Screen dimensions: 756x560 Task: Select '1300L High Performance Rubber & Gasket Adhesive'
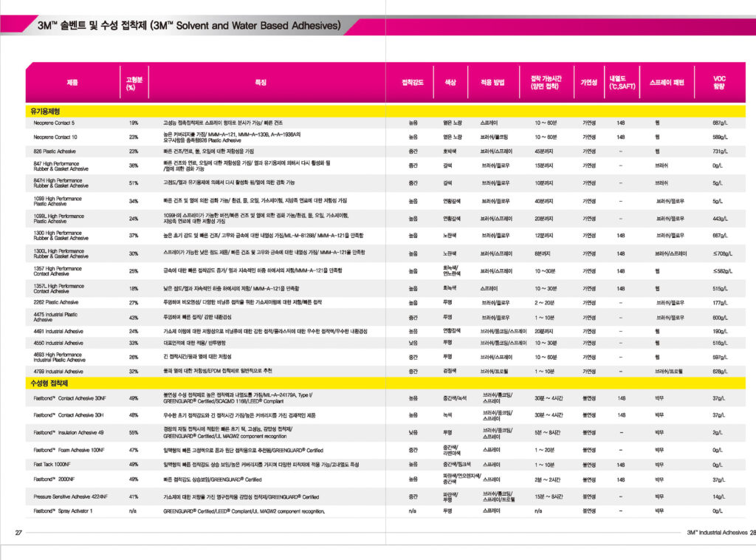tap(61, 253)
